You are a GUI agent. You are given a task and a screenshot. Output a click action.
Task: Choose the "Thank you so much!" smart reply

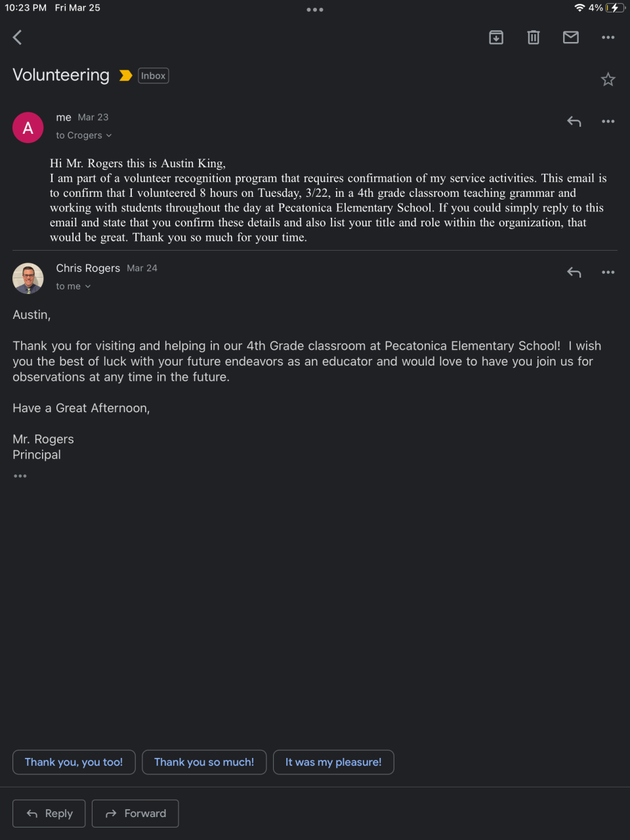tap(204, 762)
